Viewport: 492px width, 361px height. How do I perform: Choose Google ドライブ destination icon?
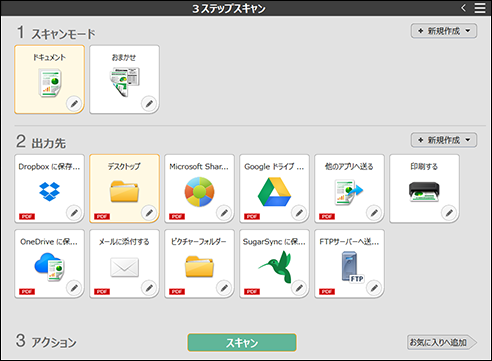click(274, 192)
